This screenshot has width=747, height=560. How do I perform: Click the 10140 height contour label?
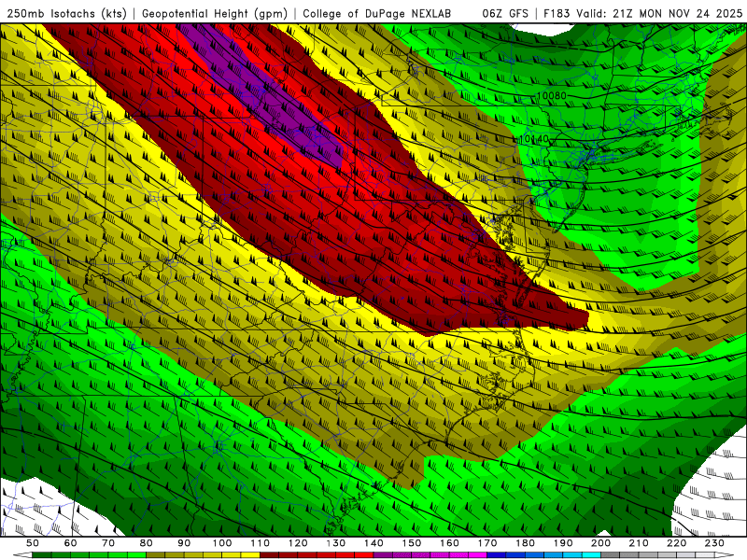tap(533, 139)
